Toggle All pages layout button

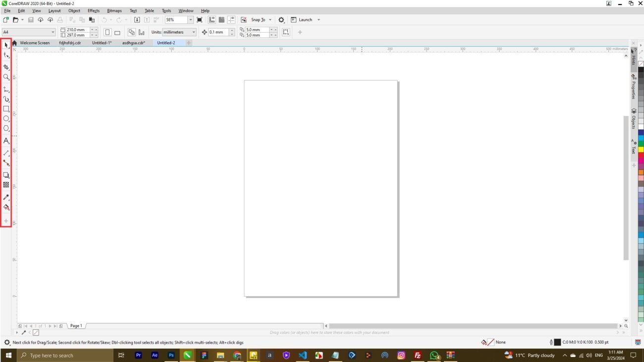pos(131,32)
